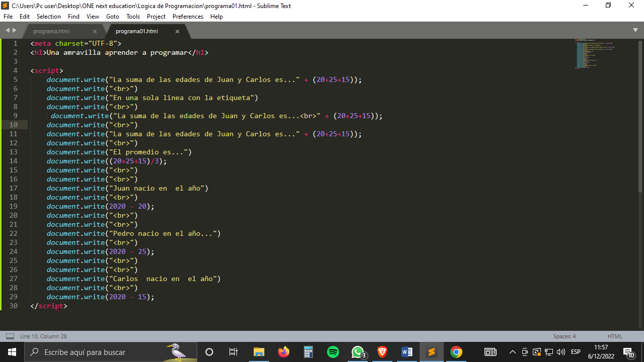
Task: Go to next tab with right arrow
Action: (x=14, y=31)
